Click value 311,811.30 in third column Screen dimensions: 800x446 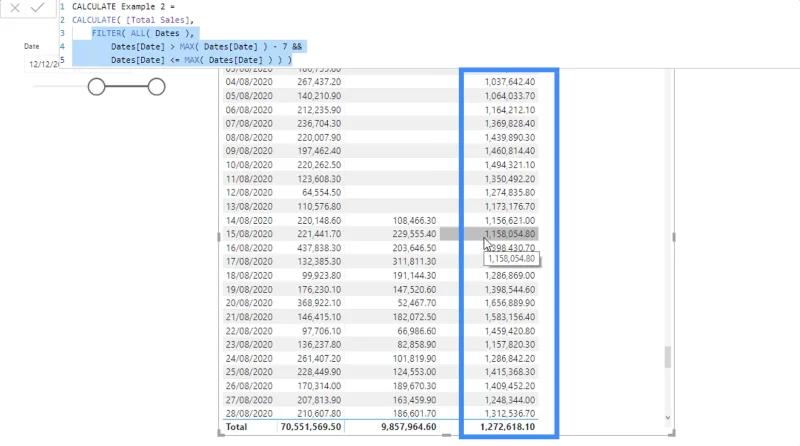(414, 261)
